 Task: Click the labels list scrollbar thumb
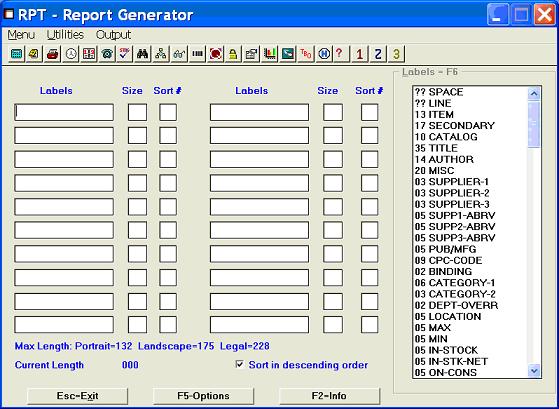click(534, 124)
